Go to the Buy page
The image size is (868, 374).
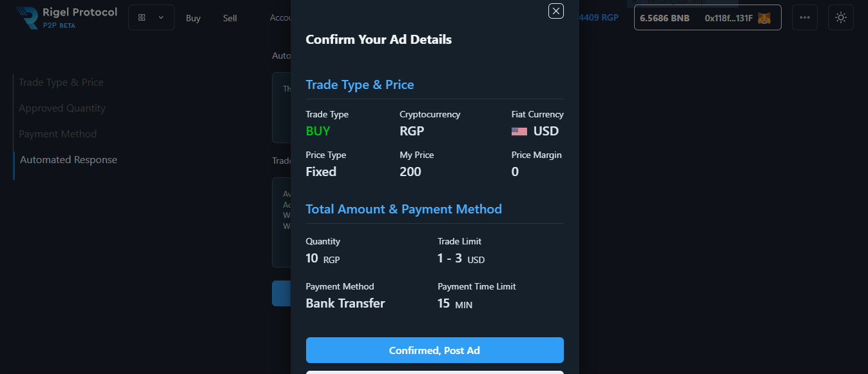pos(193,18)
